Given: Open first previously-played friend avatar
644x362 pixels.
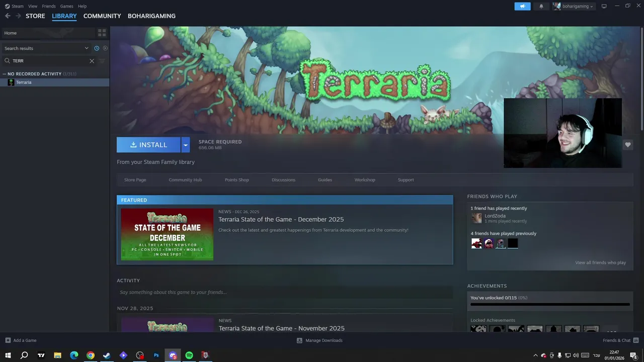Looking at the screenshot, I should click(476, 243).
